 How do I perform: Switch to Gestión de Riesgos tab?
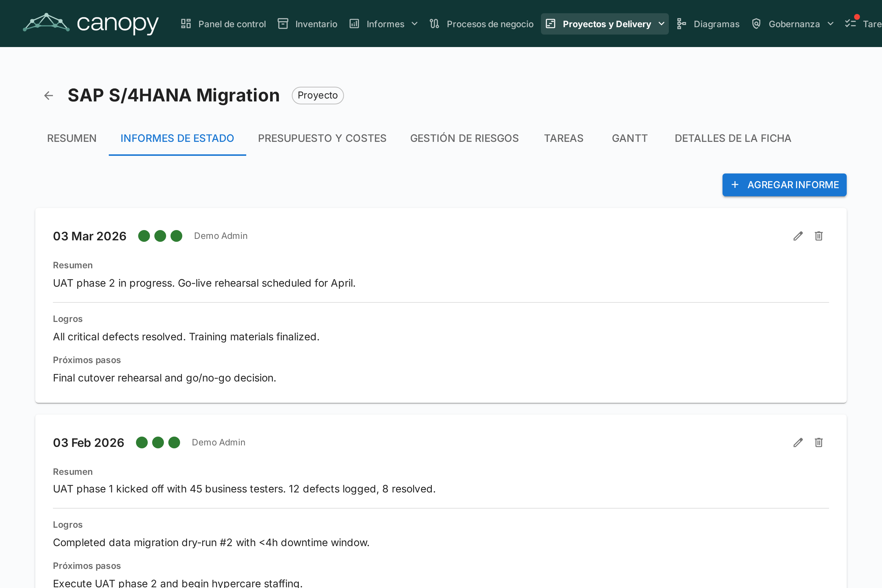(464, 139)
